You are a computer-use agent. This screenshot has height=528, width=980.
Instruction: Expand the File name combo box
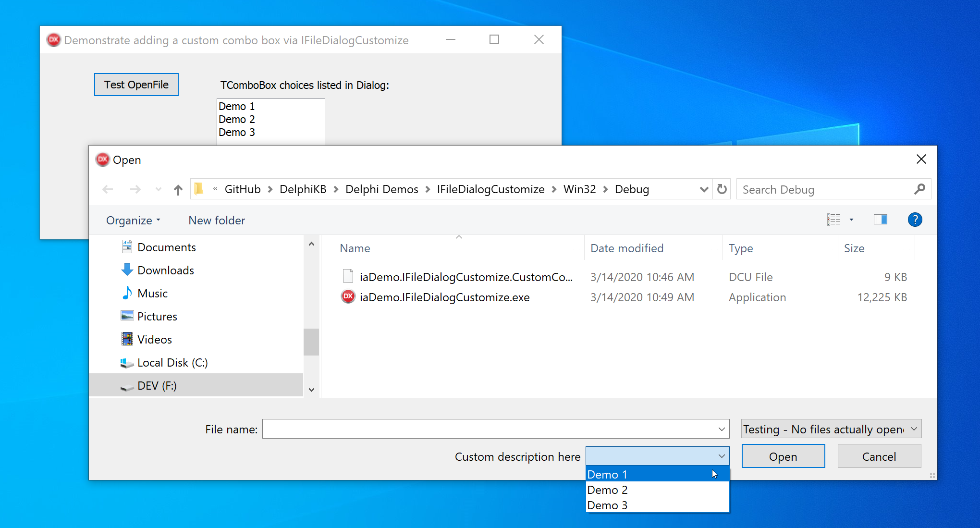(721, 429)
